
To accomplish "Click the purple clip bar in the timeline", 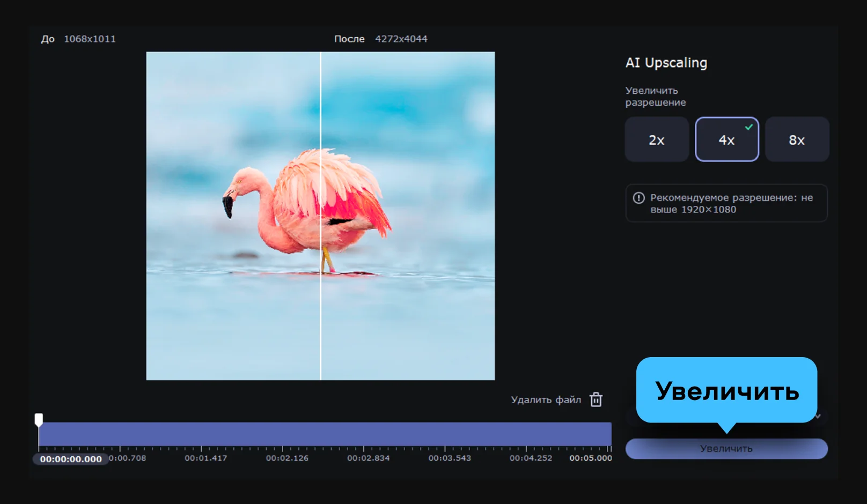I will pos(325,433).
